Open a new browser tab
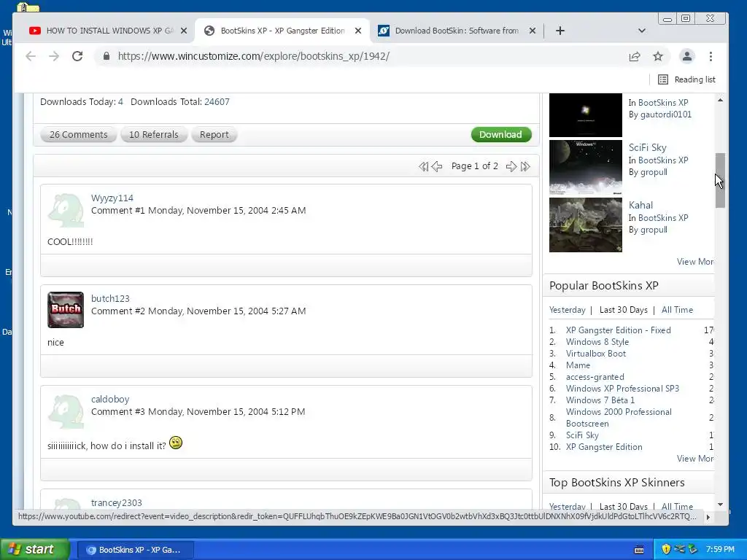Image resolution: width=747 pixels, height=560 pixels. [x=560, y=31]
